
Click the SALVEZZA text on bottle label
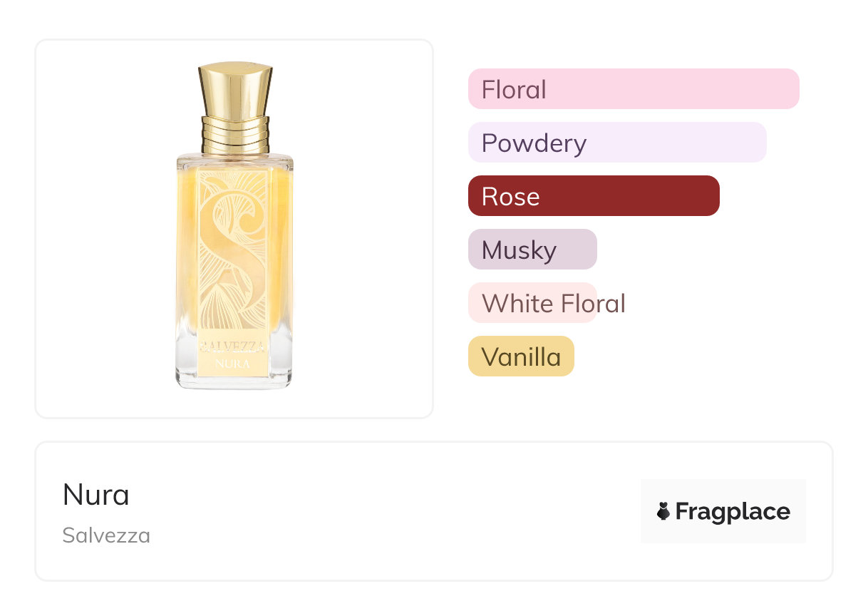pos(234,347)
